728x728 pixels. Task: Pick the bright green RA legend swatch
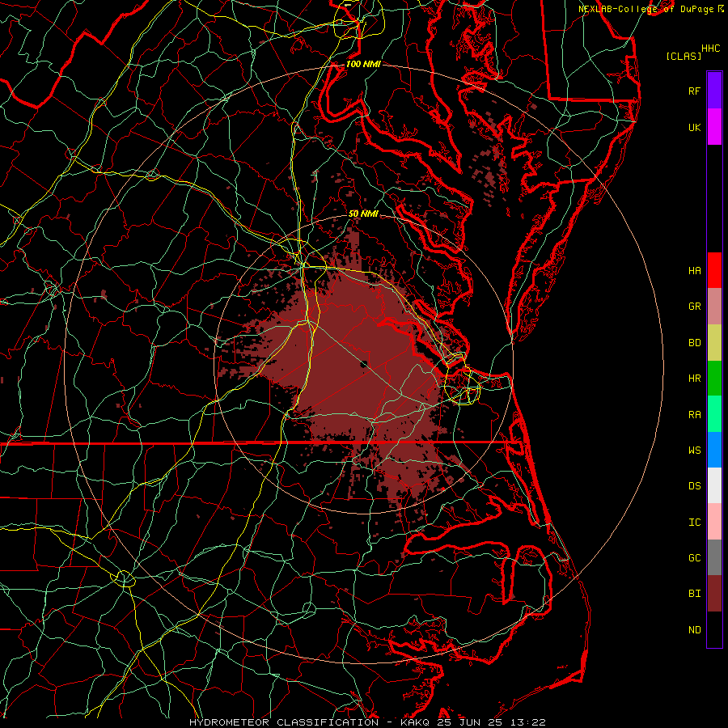pyautogui.click(x=714, y=414)
